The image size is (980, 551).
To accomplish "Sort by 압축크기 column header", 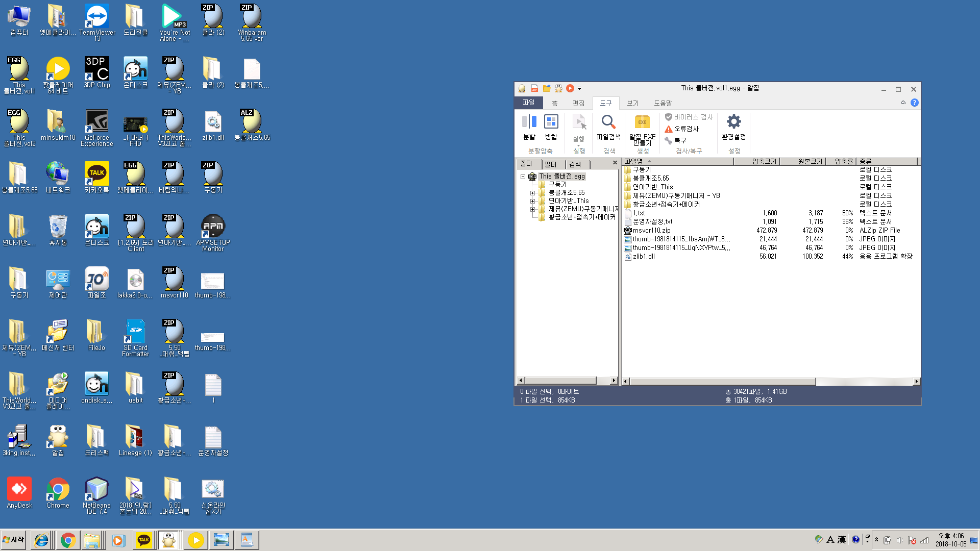I will (756, 161).
